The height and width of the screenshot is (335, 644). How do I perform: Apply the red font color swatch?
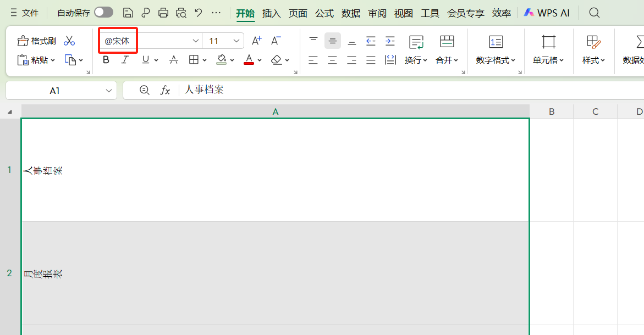pos(249,60)
